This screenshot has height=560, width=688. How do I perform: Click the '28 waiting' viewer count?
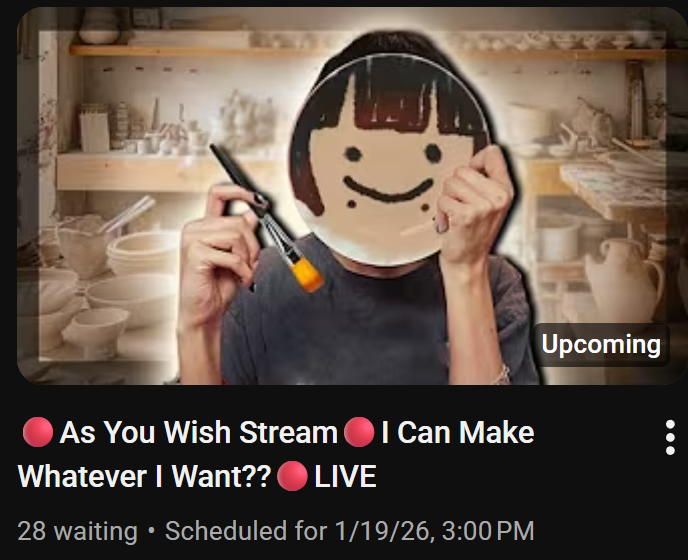click(x=77, y=531)
